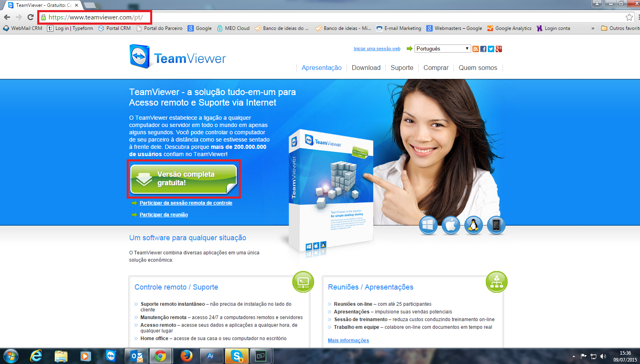The height and width of the screenshot is (364, 640).
Task: Open the Quem somos menu item
Action: pos(478,68)
